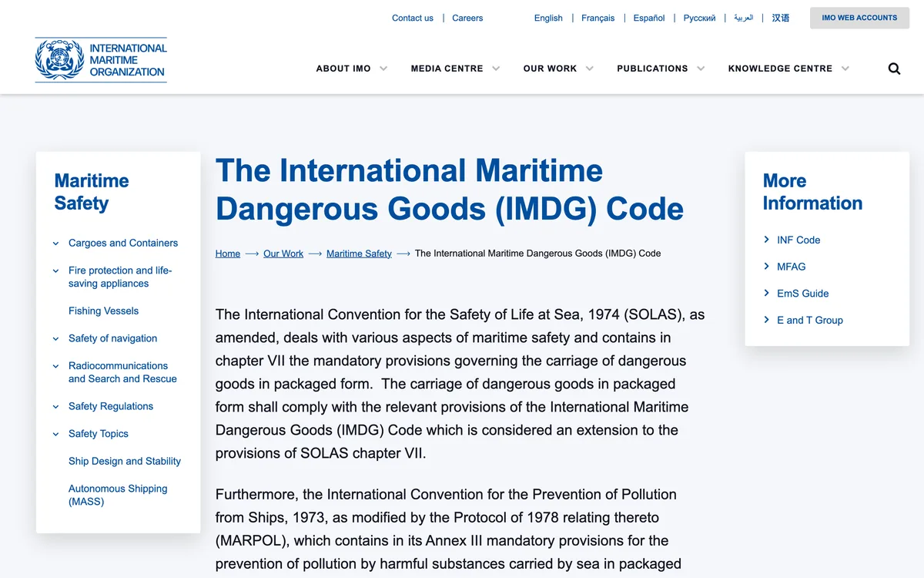Expand the Cargoes and Containers chevron
This screenshot has height=578, width=924.
point(55,244)
